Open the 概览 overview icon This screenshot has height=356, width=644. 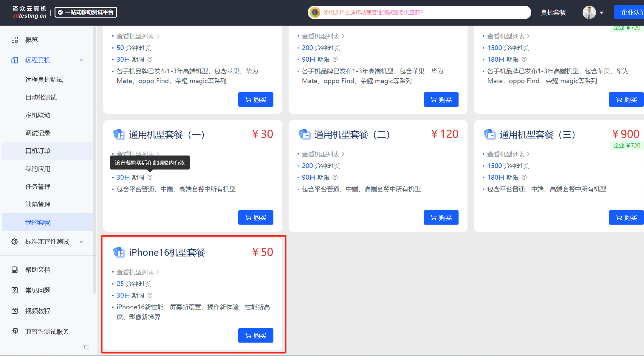coord(15,40)
